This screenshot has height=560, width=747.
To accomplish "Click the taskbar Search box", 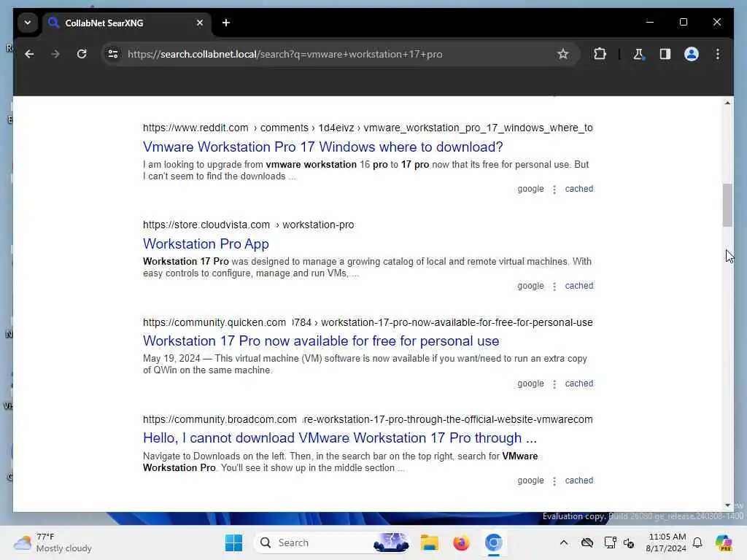I will point(332,542).
